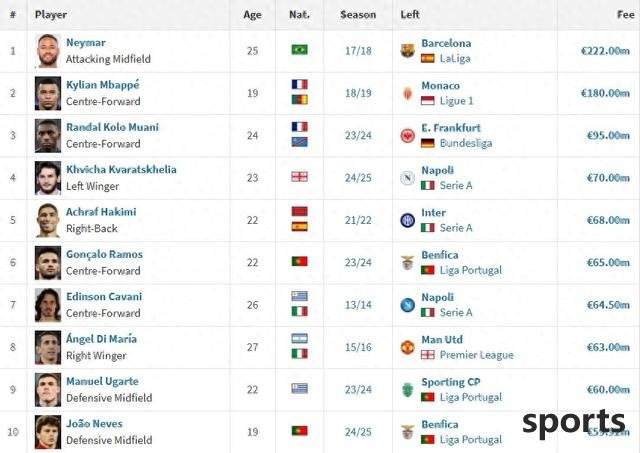Click the Manchester United crest icon
The width and height of the screenshot is (640, 453).
click(x=407, y=347)
